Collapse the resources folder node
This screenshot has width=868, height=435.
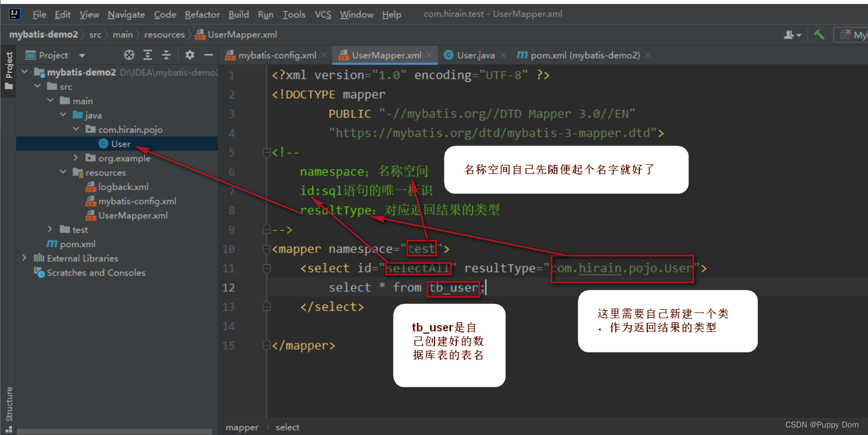[63, 172]
